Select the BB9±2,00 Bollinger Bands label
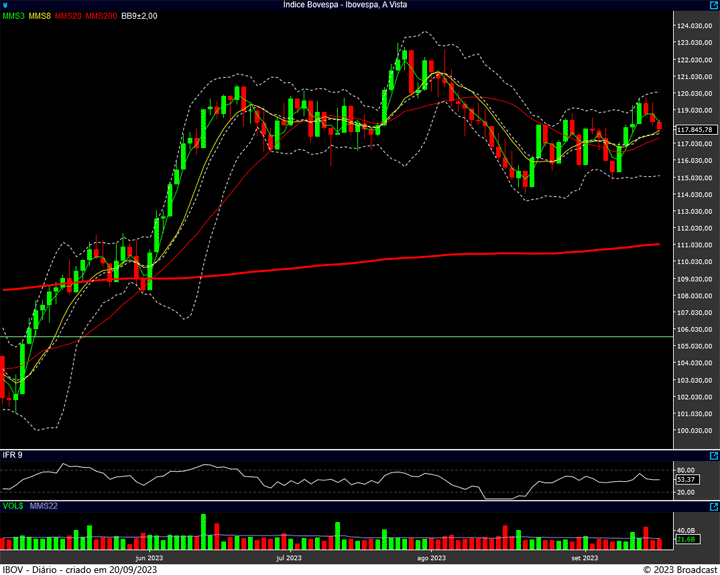The image size is (720, 575). click(x=141, y=17)
